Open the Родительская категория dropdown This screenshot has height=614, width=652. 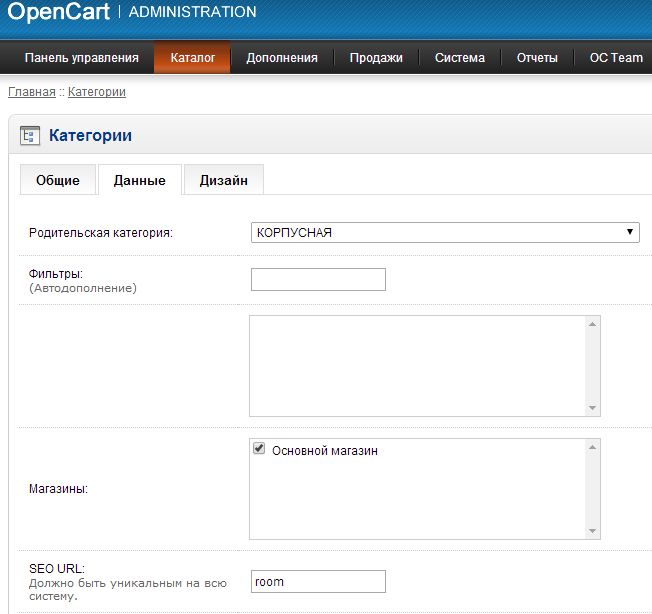coord(445,232)
